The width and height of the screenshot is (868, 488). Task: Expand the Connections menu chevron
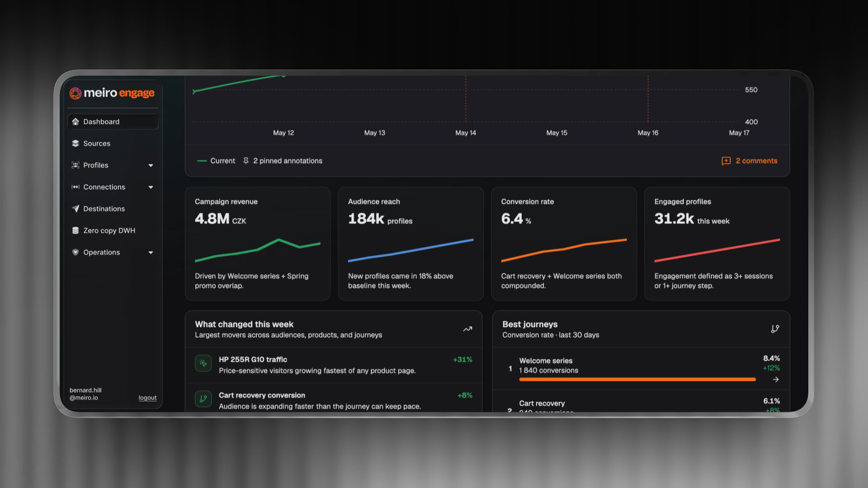151,187
